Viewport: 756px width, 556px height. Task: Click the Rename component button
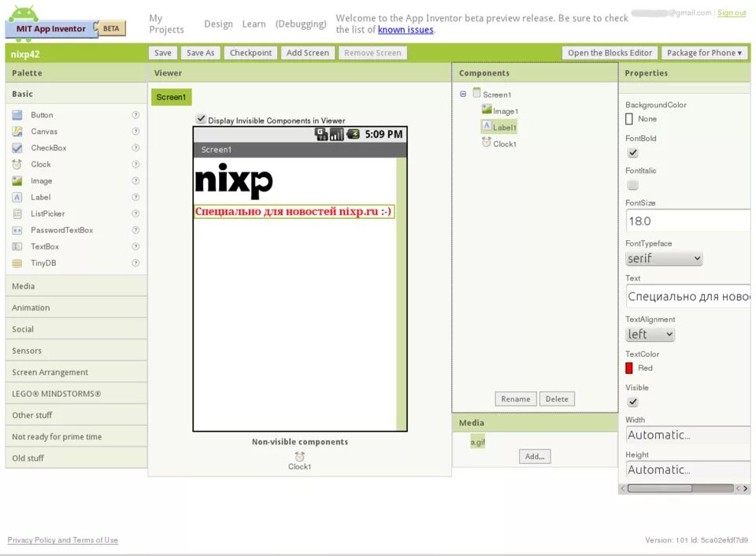tap(515, 398)
